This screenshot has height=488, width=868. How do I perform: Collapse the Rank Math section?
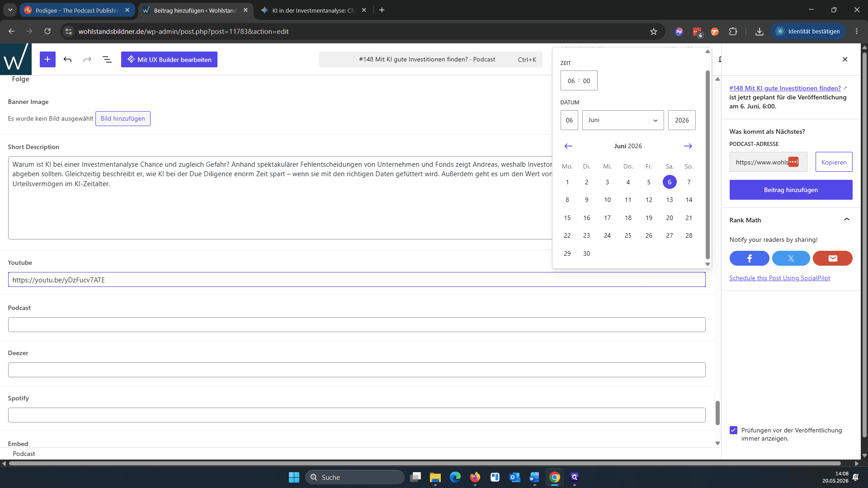[x=847, y=220]
